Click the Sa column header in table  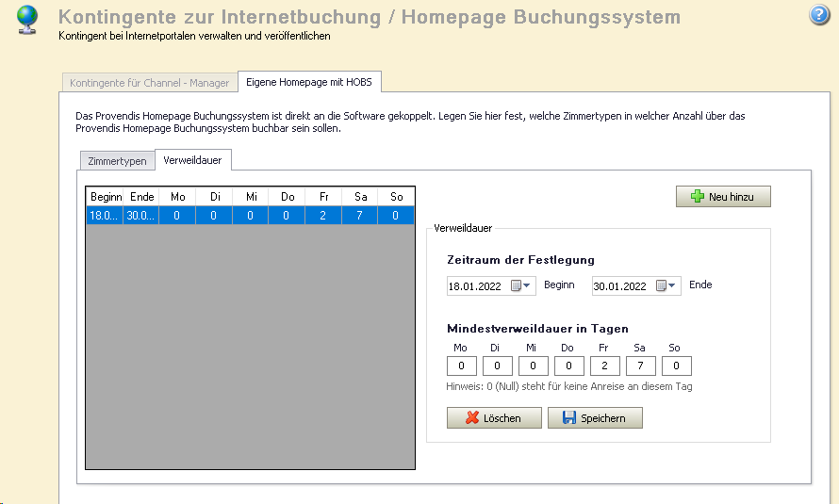pyautogui.click(x=359, y=197)
